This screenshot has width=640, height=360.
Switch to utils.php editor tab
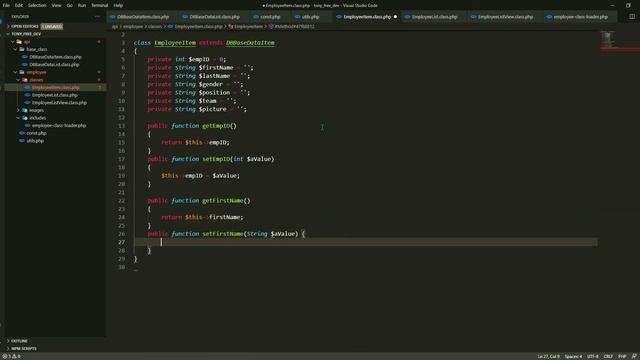pos(310,17)
